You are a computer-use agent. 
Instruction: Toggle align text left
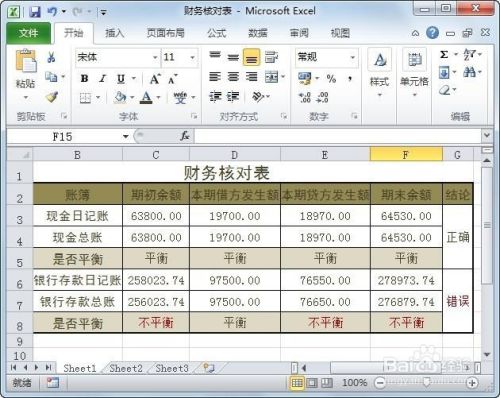coord(215,77)
